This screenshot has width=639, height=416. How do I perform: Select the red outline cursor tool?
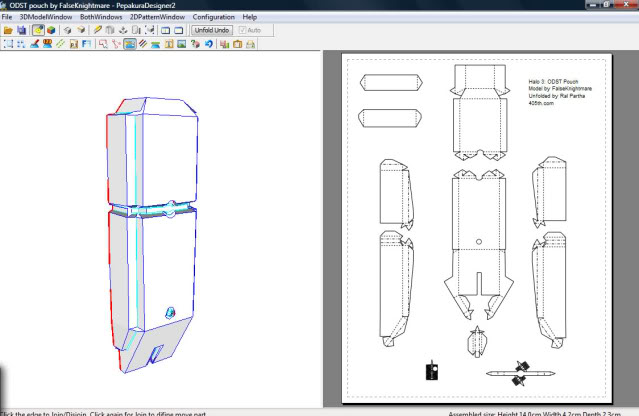point(103,44)
